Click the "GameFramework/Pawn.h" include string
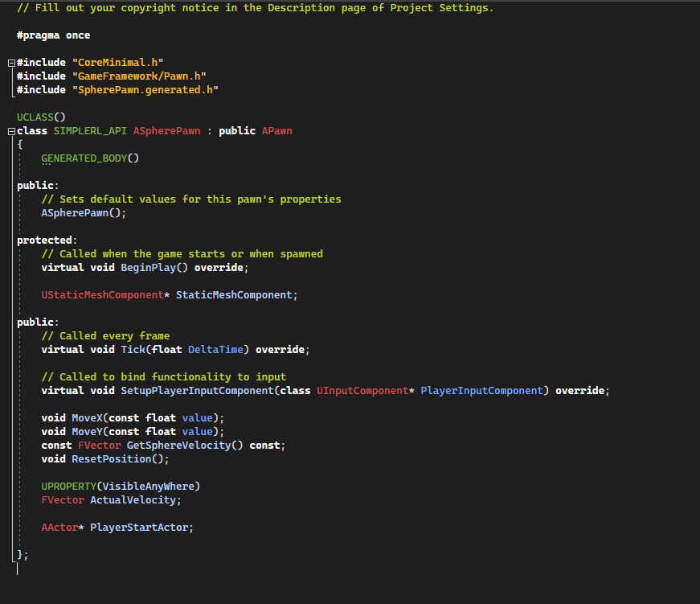Screen dimensions: 700x604 139,76
